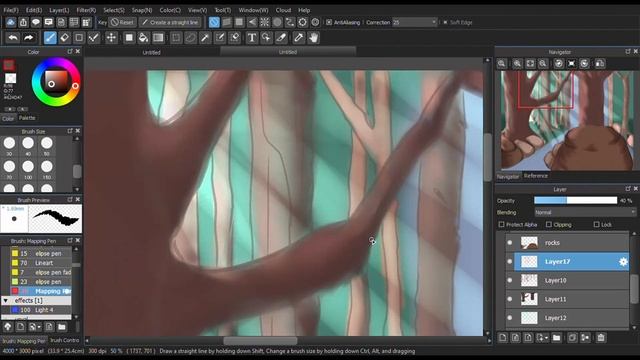Screen dimensions: 640x360
Task: Enable the Clipping checkbox
Action: [549, 224]
